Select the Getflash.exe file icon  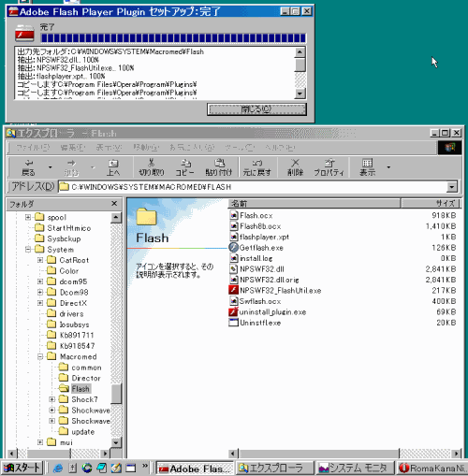coord(234,248)
